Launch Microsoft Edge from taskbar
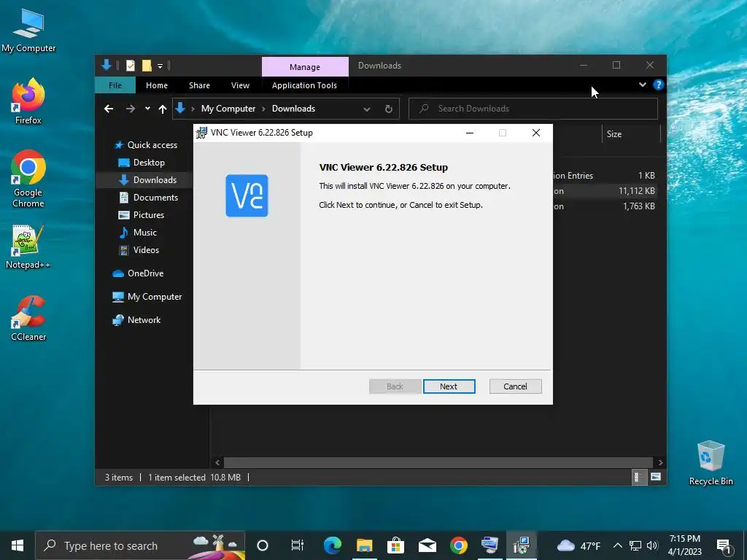The width and height of the screenshot is (747, 560). coord(333,545)
